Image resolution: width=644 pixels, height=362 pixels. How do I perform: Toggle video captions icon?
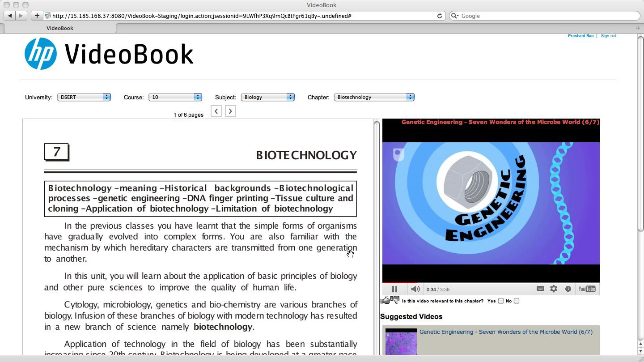(540, 289)
